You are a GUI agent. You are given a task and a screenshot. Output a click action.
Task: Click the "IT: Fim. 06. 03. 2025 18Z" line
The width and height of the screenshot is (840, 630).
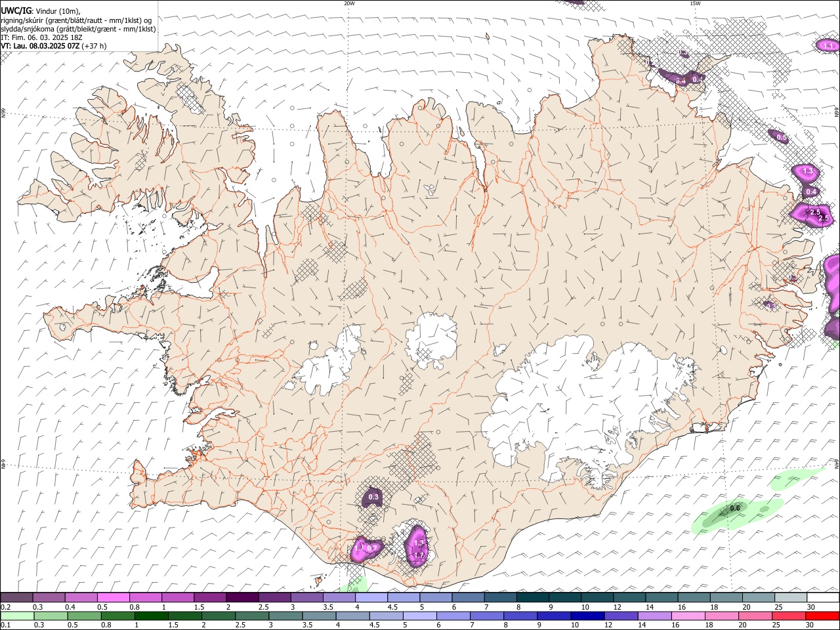tap(41, 37)
